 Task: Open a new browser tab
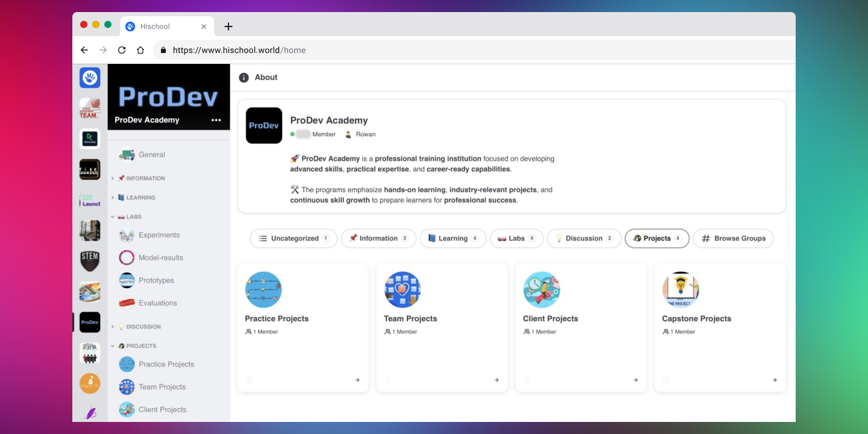[x=228, y=27]
